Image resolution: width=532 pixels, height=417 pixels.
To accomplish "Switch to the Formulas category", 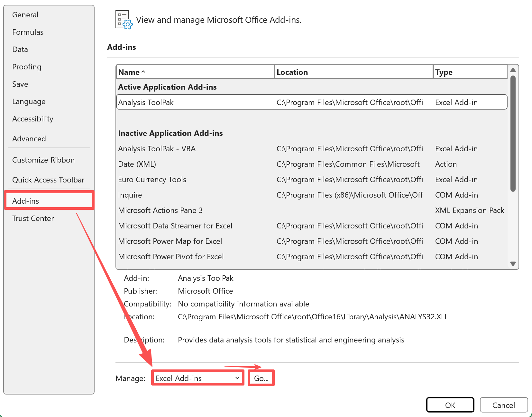I will (28, 32).
